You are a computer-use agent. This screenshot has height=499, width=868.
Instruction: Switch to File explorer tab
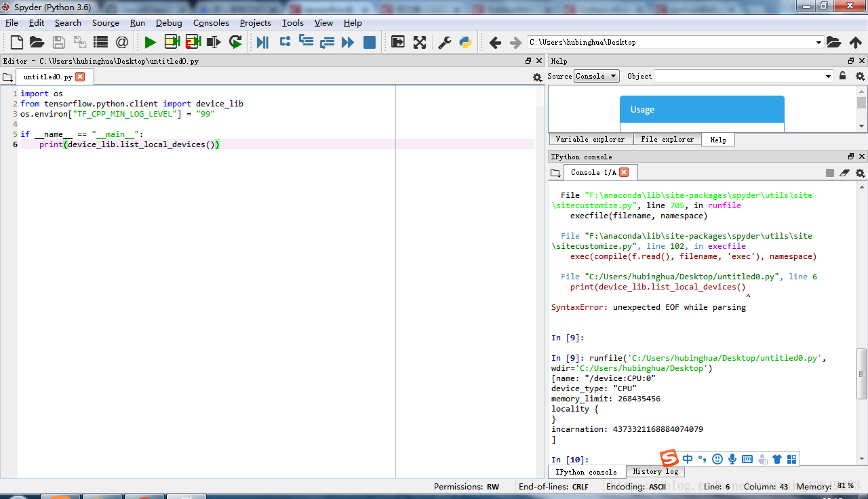pos(667,139)
